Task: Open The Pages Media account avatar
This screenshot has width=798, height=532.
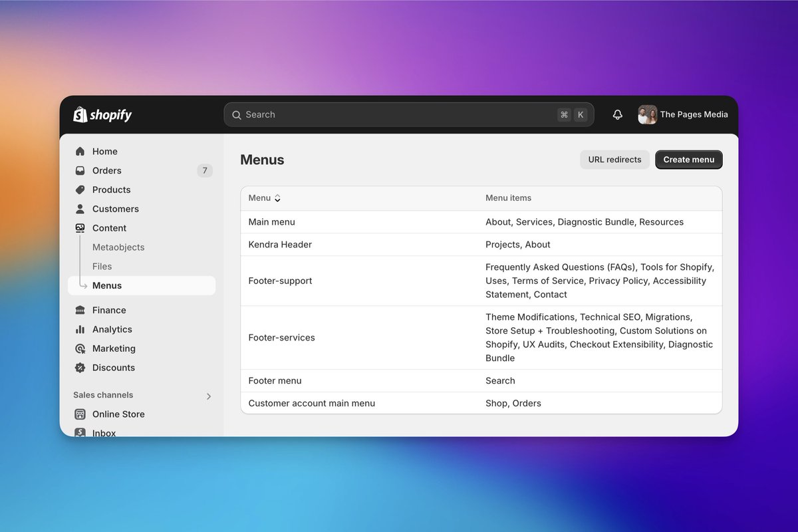Action: coord(648,114)
